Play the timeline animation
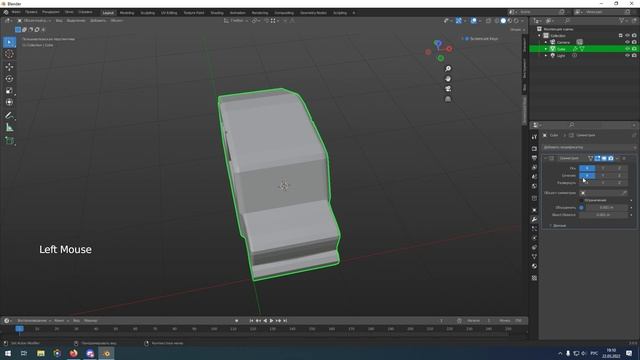The height and width of the screenshot is (360, 640). (271, 321)
